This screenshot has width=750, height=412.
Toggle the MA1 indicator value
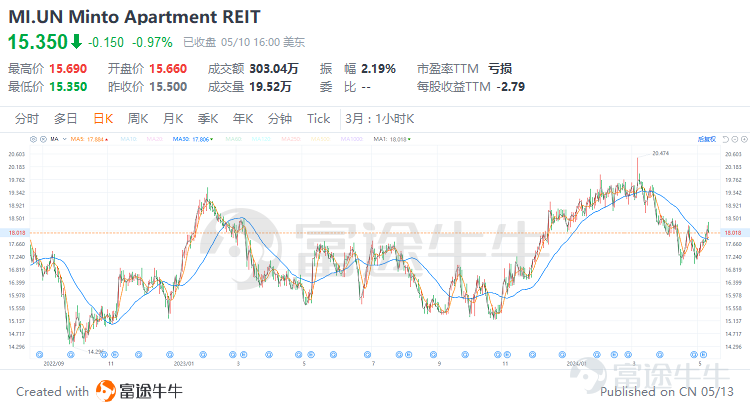pos(392,139)
